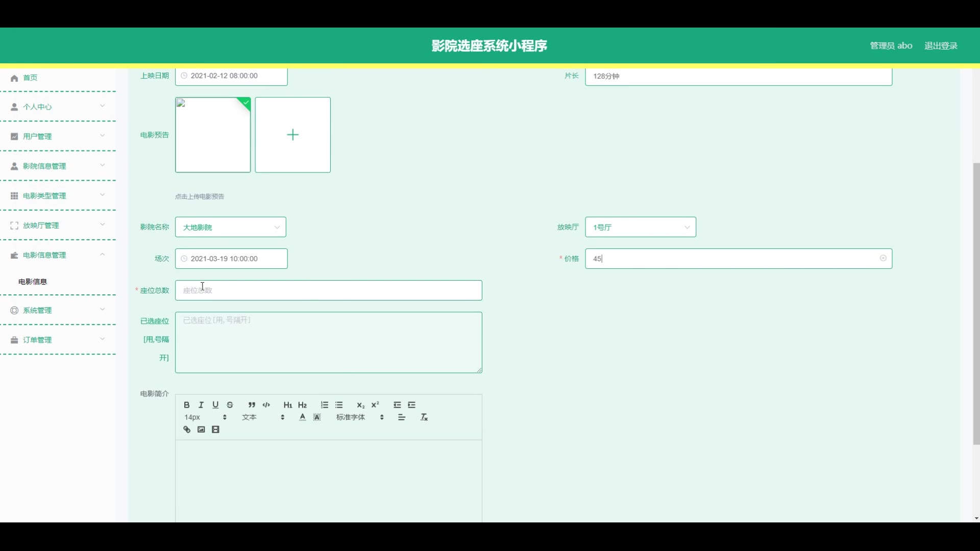Click the blockquote icon
The height and width of the screenshot is (551, 980).
(x=252, y=405)
